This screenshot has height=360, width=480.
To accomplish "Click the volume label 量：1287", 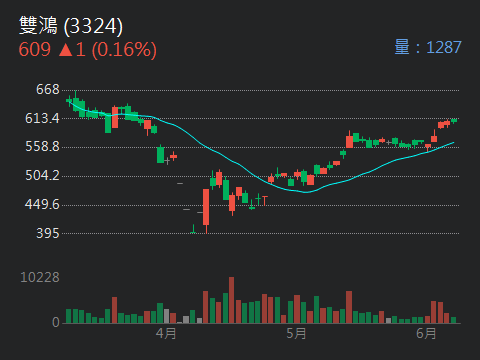I will click(428, 47).
